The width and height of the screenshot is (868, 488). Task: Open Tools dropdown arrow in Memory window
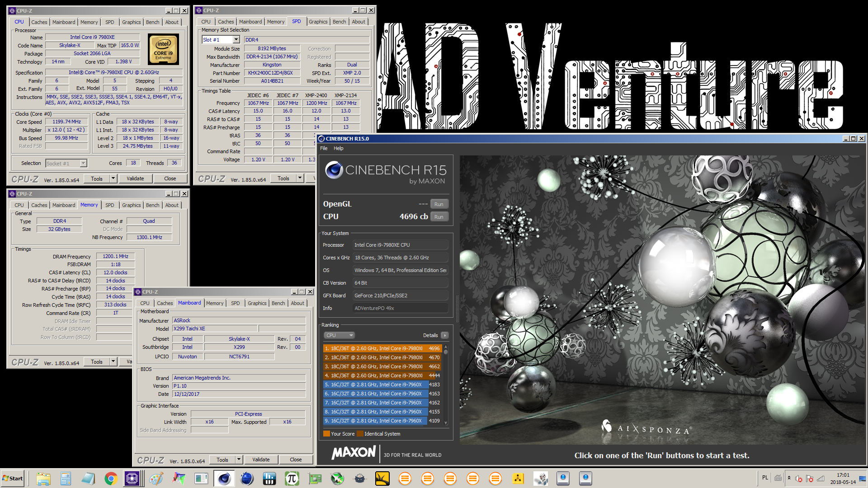[x=113, y=361]
